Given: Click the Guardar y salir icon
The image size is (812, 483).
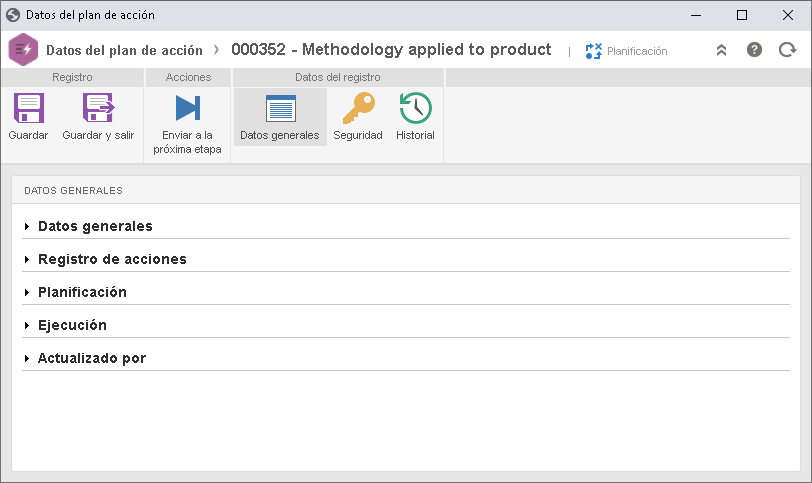Looking at the screenshot, I should (98, 108).
